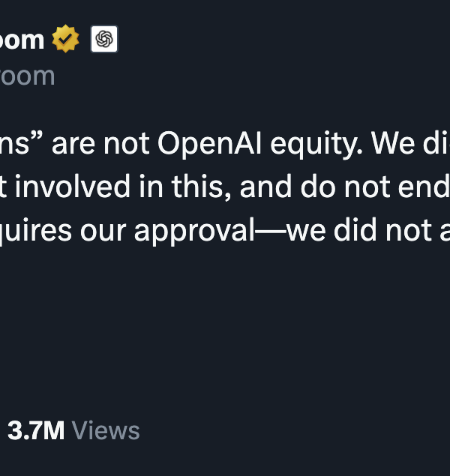Image resolution: width=450 pixels, height=476 pixels.
Task: Click the display name ending in "oom"
Action: (22, 40)
